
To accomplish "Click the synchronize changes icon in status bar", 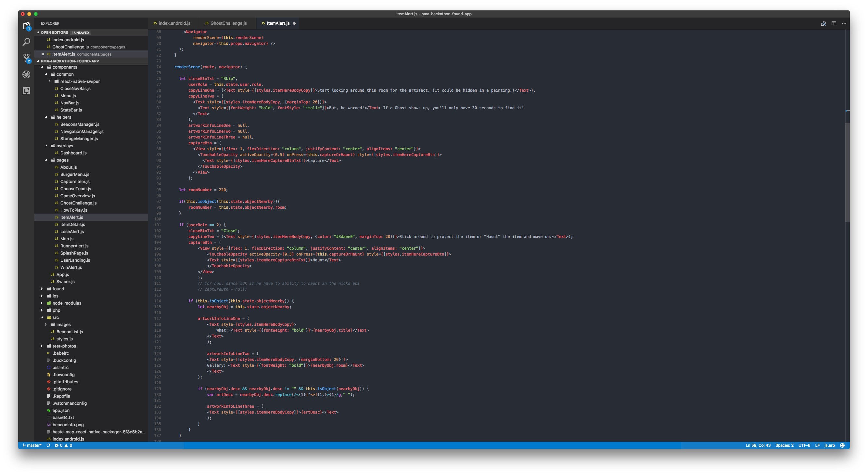I will (48, 445).
